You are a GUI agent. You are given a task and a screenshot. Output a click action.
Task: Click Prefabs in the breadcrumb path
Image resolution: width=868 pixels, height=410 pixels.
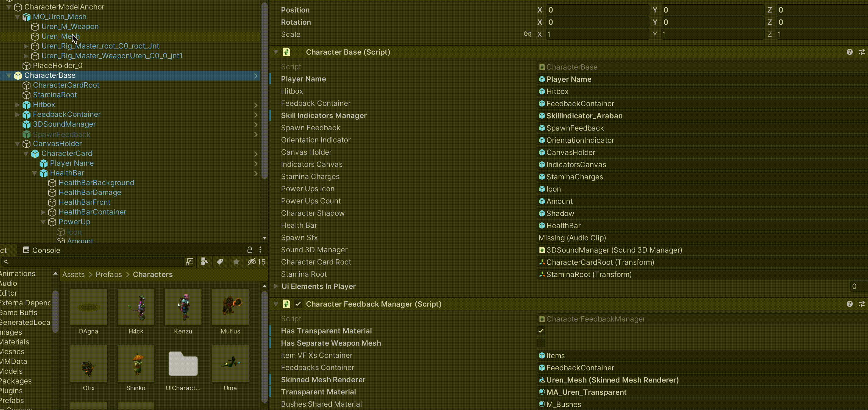pyautogui.click(x=108, y=275)
